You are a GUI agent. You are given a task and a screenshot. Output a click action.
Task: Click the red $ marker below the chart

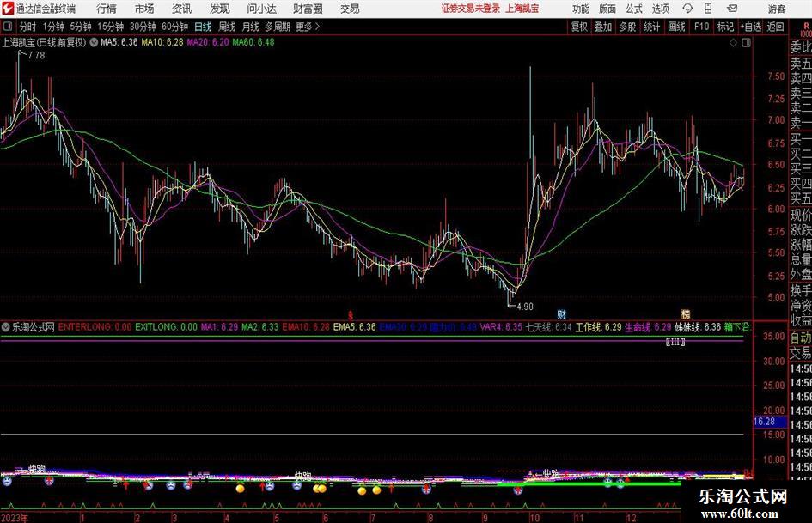pyautogui.click(x=351, y=314)
